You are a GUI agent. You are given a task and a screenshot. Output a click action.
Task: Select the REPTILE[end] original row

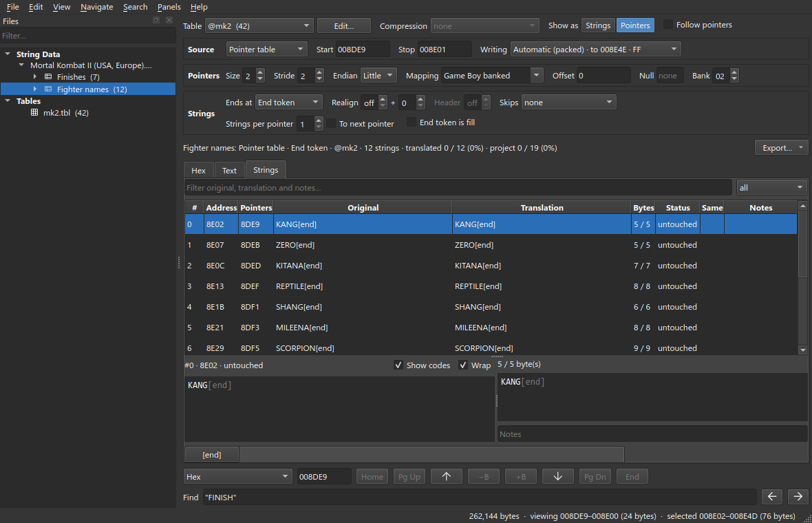[x=363, y=286]
